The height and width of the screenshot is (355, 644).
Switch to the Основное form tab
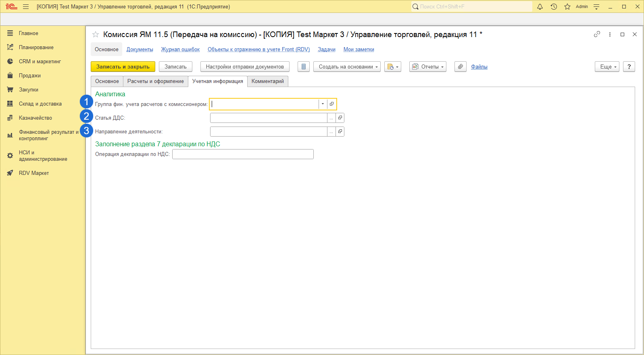point(107,81)
